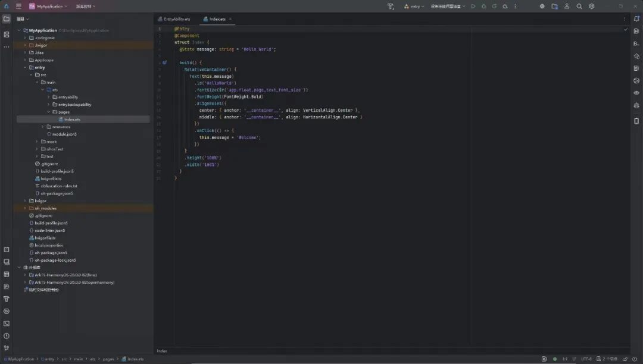Open the entry run configuration dropdown
Screen dimensions: 643x364
point(414,6)
